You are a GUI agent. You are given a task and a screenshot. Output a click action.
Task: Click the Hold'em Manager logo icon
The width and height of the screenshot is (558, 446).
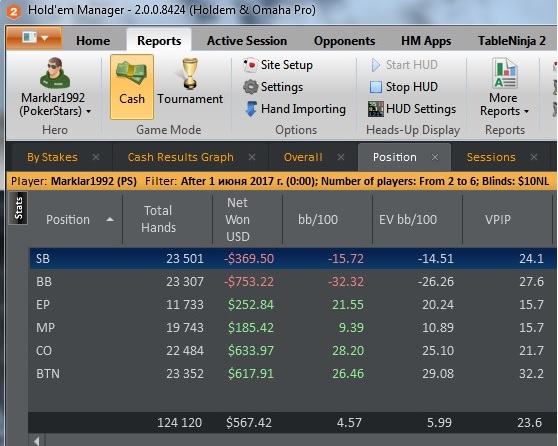14,11
